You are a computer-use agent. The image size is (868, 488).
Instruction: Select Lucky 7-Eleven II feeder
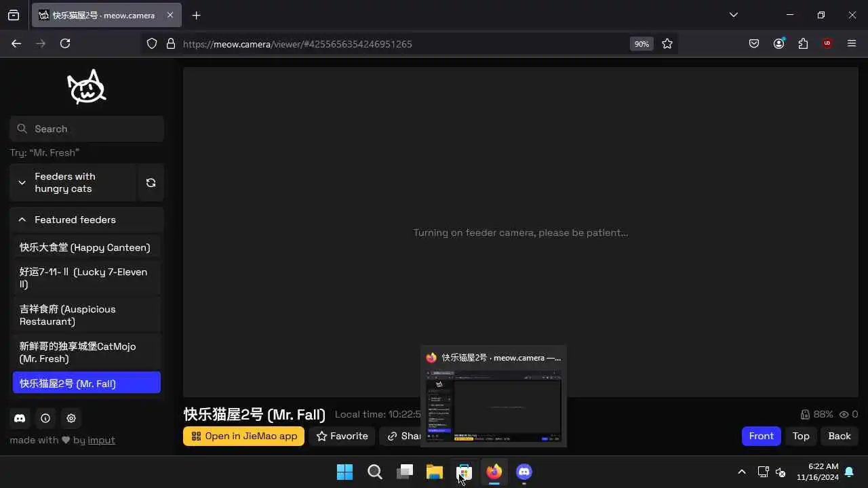tap(87, 278)
